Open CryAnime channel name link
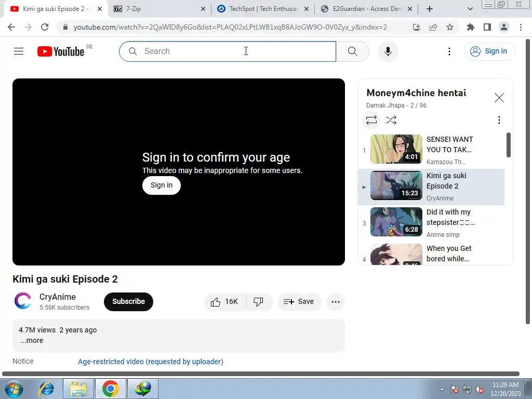 58,297
